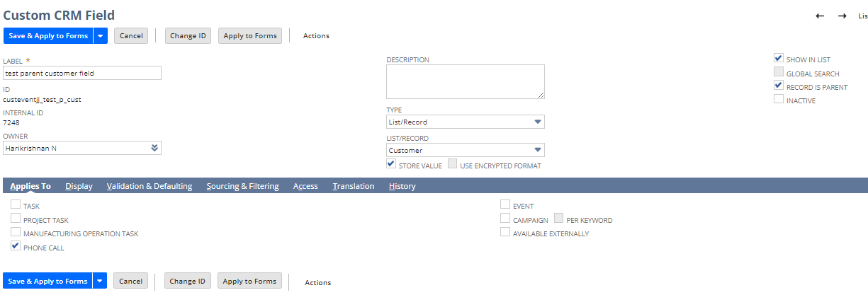
Task: Go to next record with right arrow
Action: tap(842, 16)
